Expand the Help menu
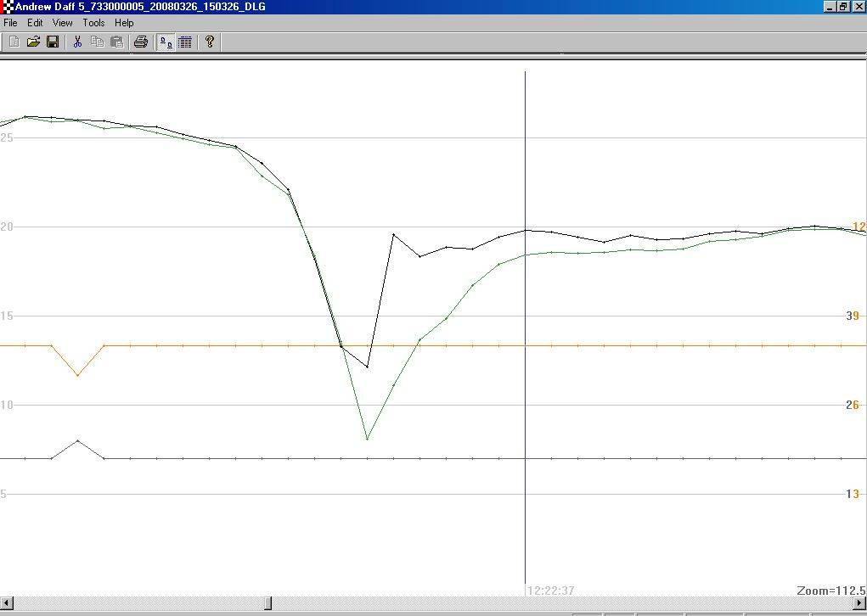867x616 pixels. 124,23
